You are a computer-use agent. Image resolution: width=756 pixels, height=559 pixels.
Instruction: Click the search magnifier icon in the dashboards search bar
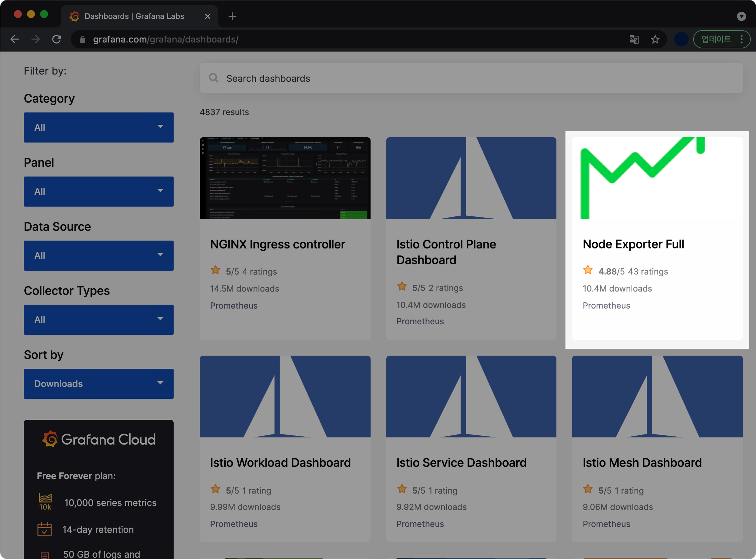click(x=214, y=78)
